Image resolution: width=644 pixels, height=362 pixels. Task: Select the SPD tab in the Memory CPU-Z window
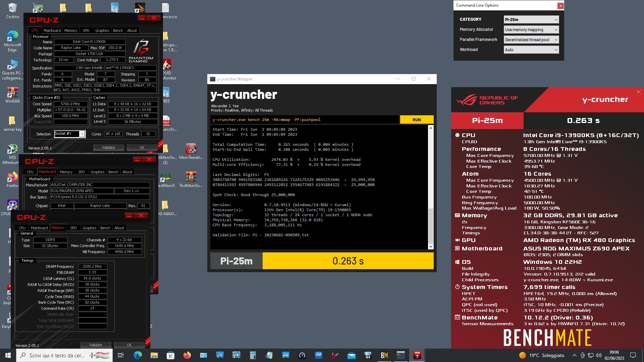[73, 228]
